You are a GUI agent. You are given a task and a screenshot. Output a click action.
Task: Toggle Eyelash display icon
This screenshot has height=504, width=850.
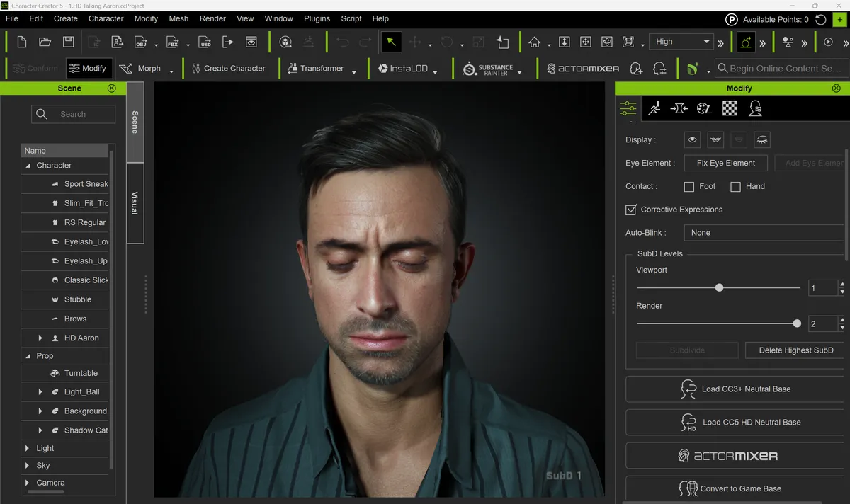point(761,139)
